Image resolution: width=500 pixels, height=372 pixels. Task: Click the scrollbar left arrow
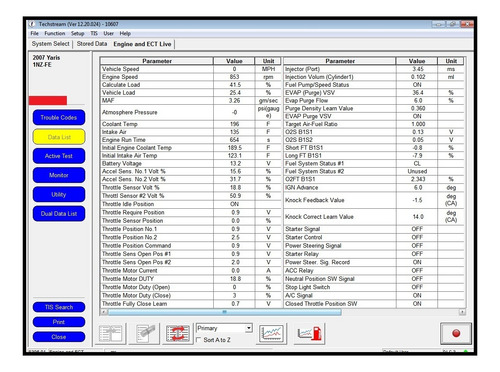pyautogui.click(x=104, y=312)
